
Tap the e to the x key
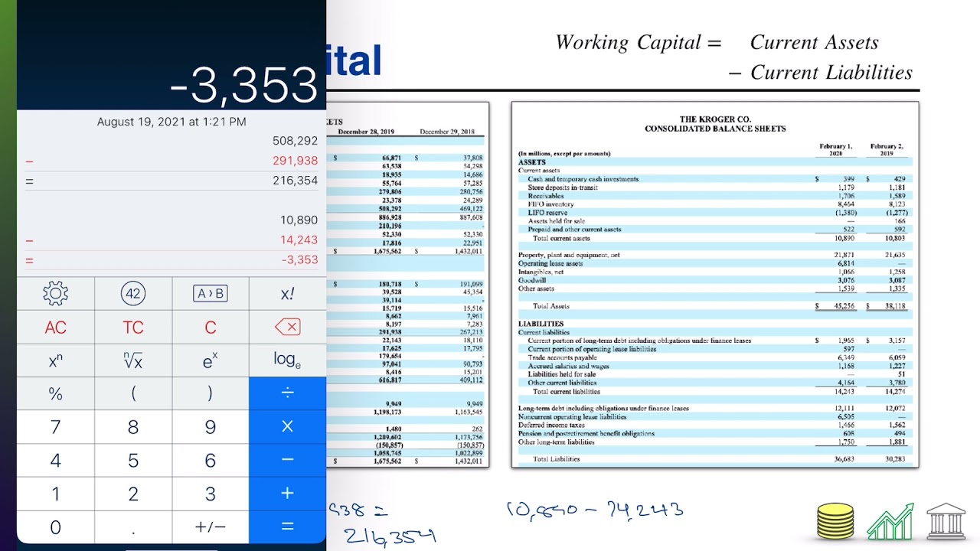[211, 360]
